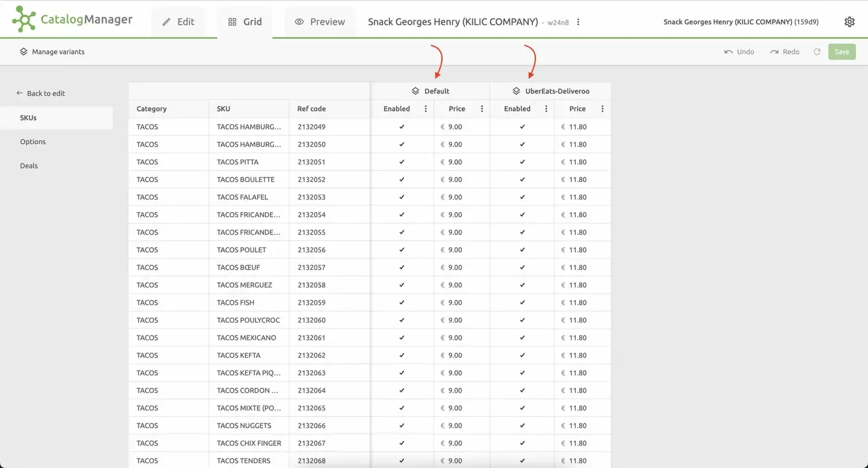
Task: Click the three-dot menu beside w24n8
Action: coord(578,22)
